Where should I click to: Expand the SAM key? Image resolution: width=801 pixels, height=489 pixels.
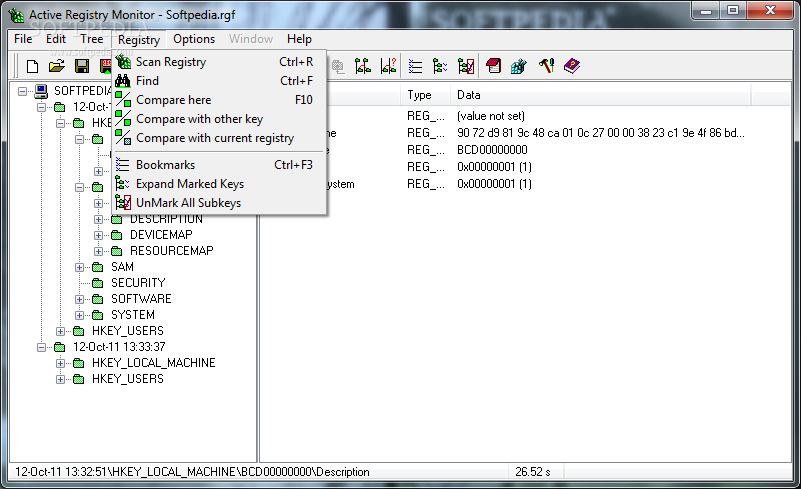(79, 267)
